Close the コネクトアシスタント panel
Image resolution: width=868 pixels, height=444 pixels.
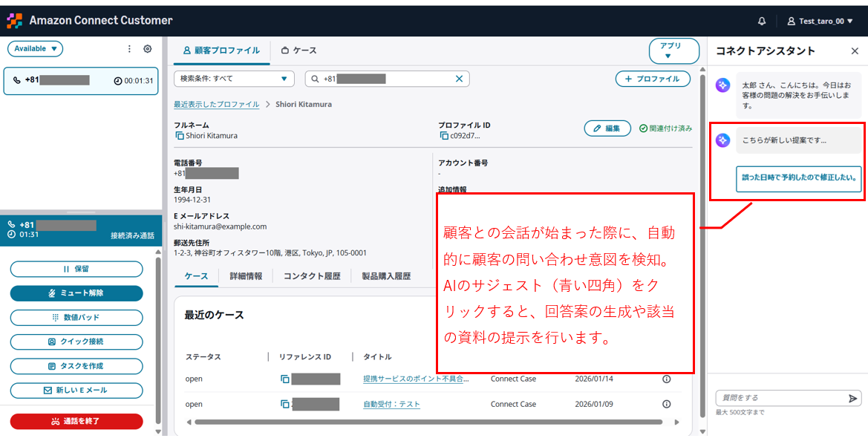tap(855, 51)
